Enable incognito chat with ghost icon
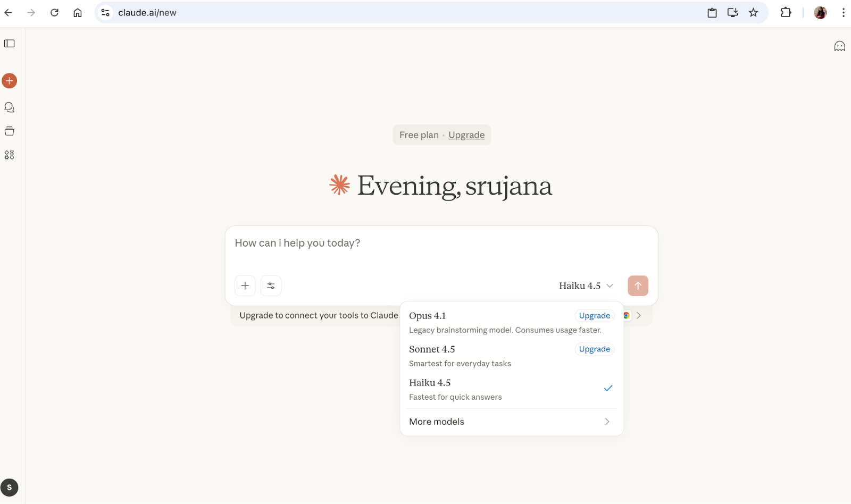This screenshot has width=851, height=504. coord(839,46)
